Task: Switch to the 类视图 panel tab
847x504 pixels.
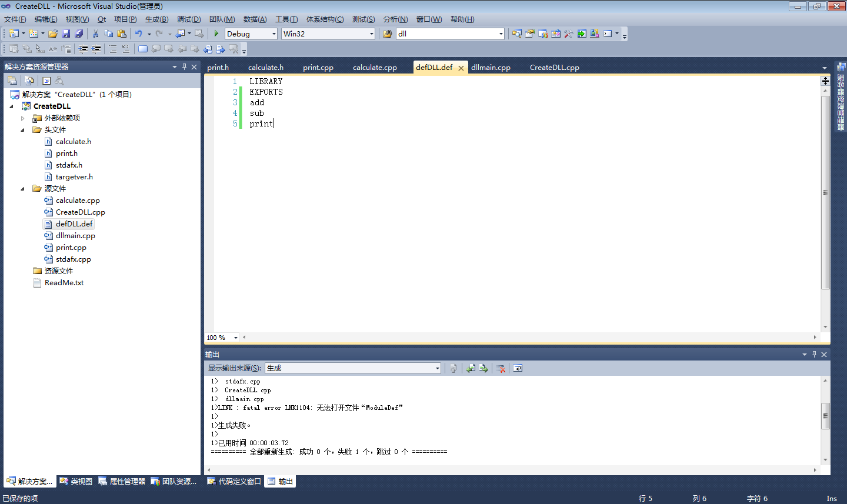Action: (76, 481)
